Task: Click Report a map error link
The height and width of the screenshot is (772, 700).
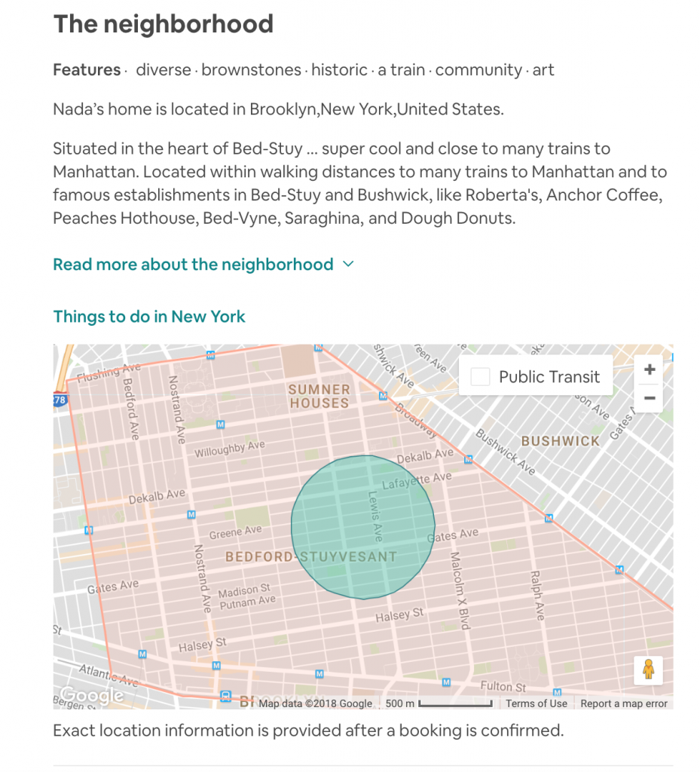Action: pyautogui.click(x=624, y=703)
